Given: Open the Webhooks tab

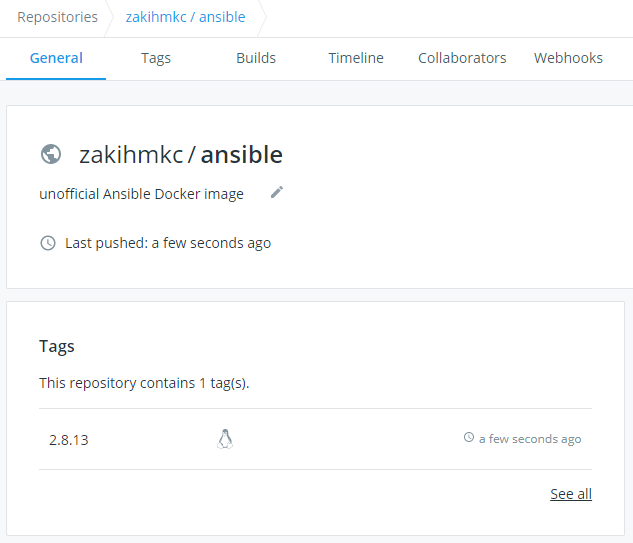Looking at the screenshot, I should pyautogui.click(x=568, y=58).
